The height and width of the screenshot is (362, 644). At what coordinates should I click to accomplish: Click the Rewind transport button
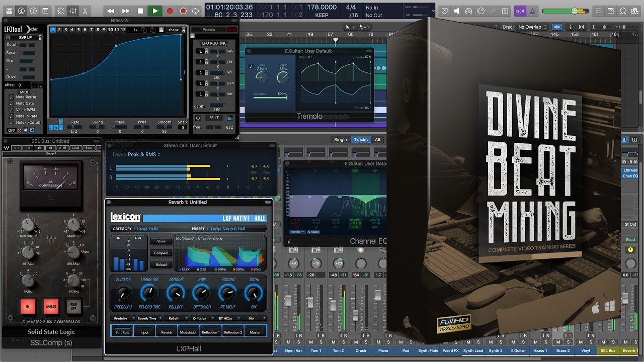click(x=111, y=11)
